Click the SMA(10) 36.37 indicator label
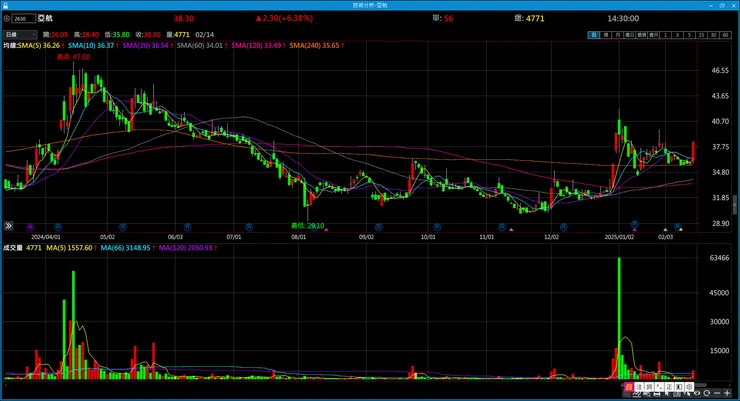This screenshot has height=401, width=740. point(93,46)
